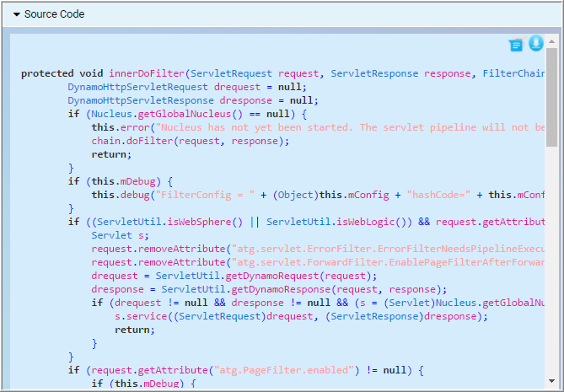Click 'isWebSphere' in the code
This screenshot has height=392, width=564.
click(x=199, y=222)
